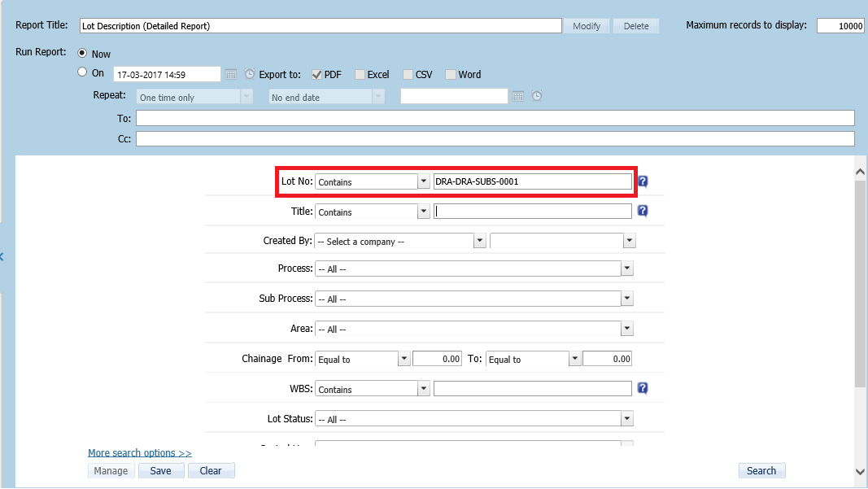This screenshot has height=489, width=868.
Task: Open the Created By company dropdown
Action: pyautogui.click(x=400, y=241)
